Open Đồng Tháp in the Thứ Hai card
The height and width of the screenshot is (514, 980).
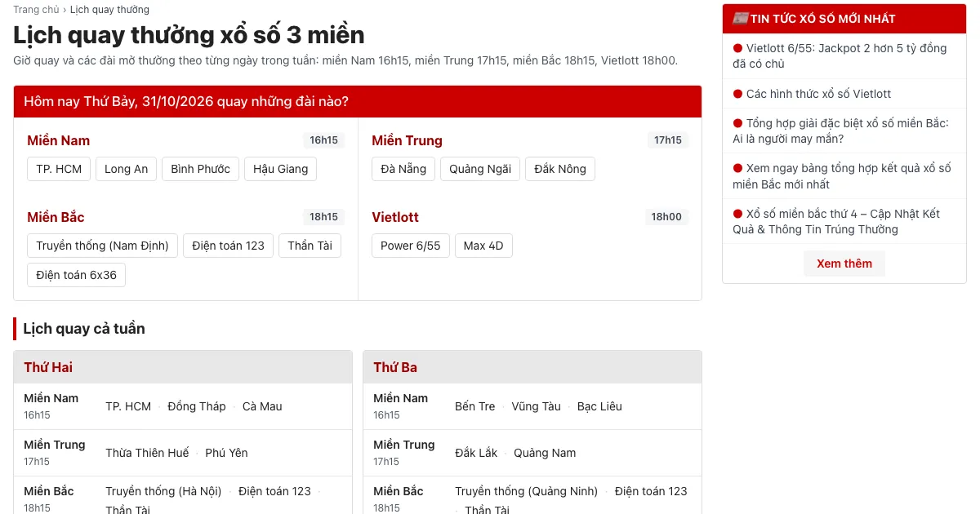coord(197,406)
